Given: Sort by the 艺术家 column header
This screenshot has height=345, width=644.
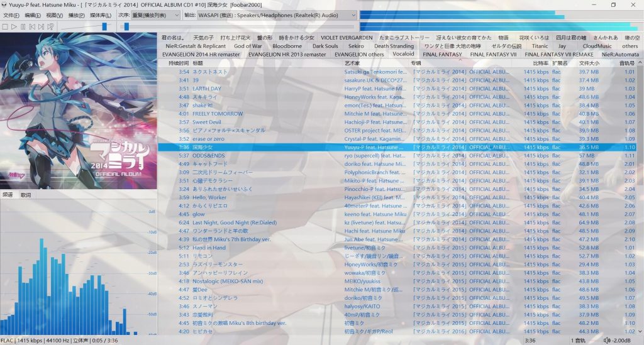Looking at the screenshot, I should 352,63.
